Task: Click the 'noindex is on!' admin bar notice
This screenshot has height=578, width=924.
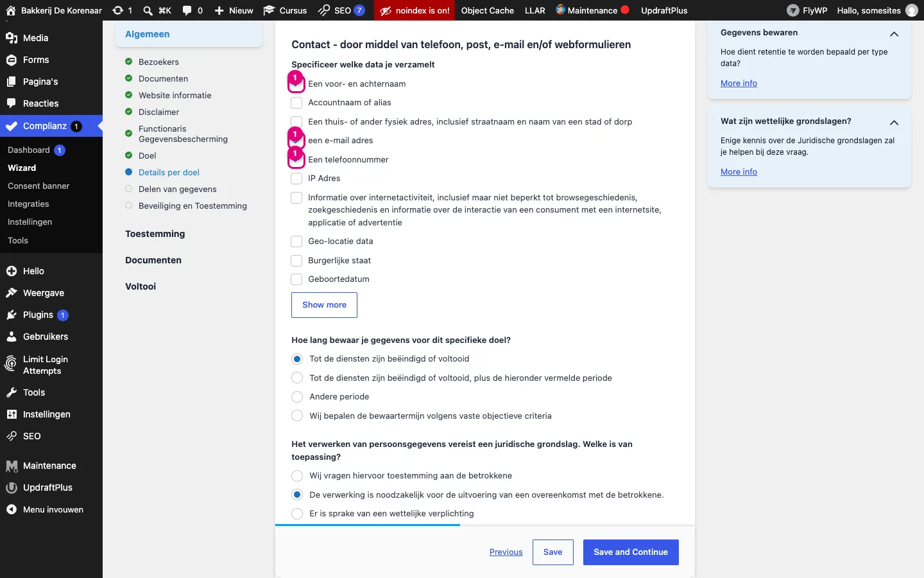Action: (x=415, y=10)
